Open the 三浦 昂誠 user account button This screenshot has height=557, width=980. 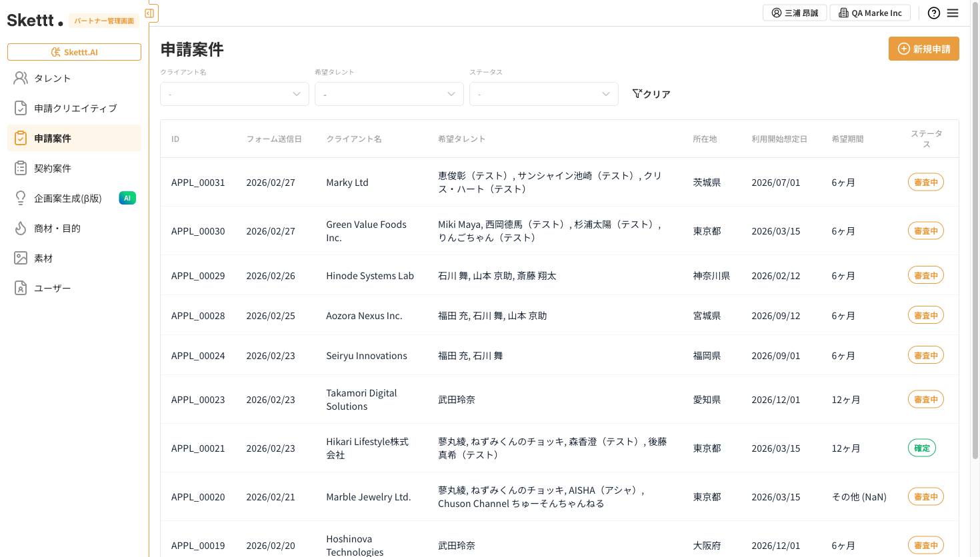click(794, 13)
